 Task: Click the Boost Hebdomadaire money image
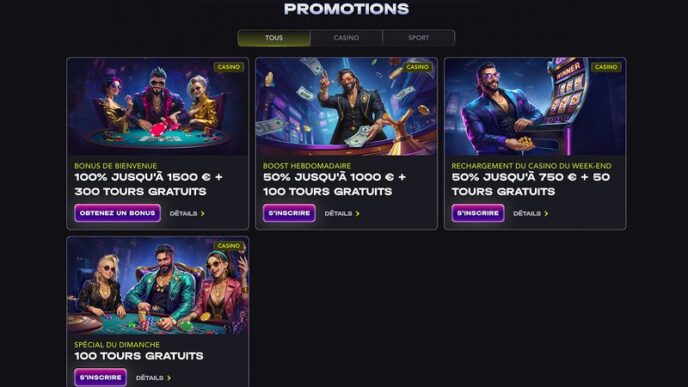346,107
